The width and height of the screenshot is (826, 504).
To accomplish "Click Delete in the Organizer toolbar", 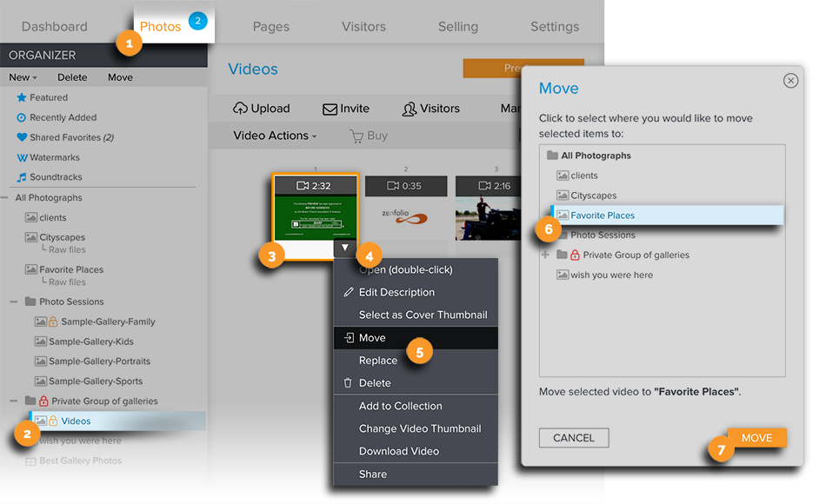I will click(72, 77).
